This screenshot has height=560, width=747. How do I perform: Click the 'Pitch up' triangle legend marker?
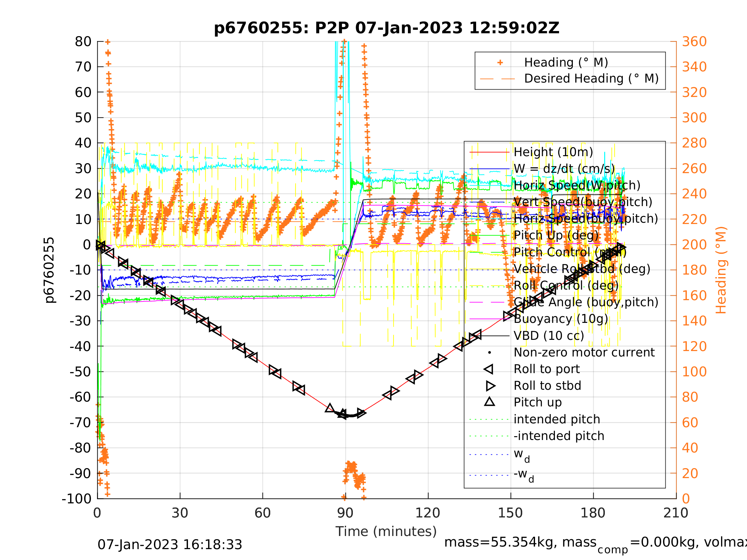[490, 401]
